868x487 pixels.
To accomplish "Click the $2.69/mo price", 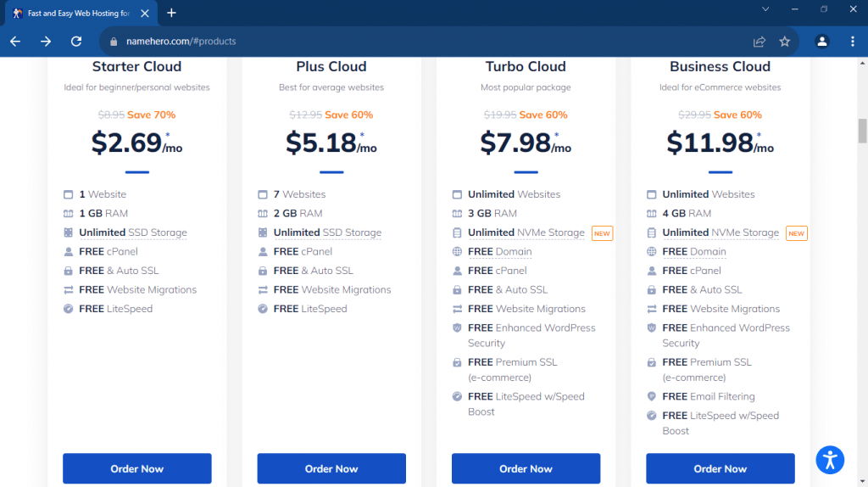I will (136, 143).
